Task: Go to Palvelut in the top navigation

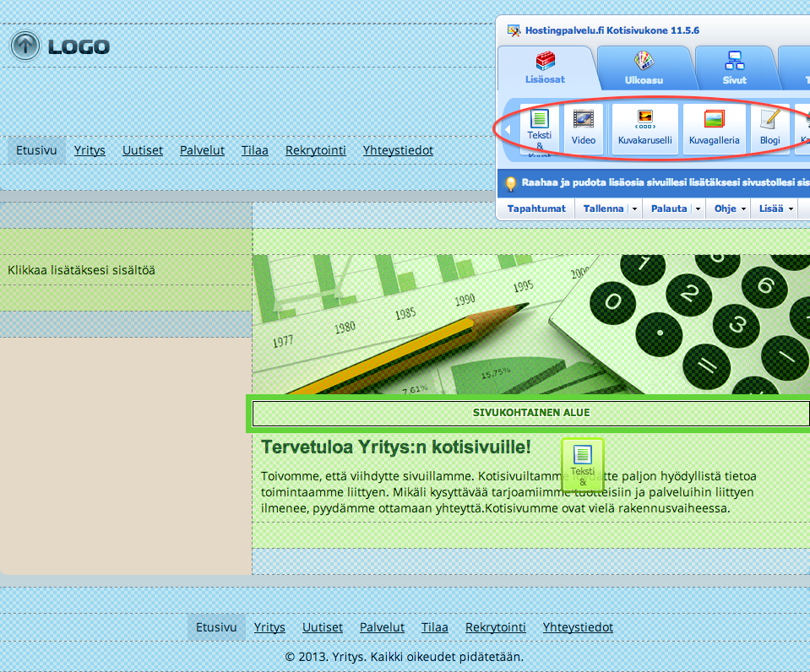Action: [202, 150]
